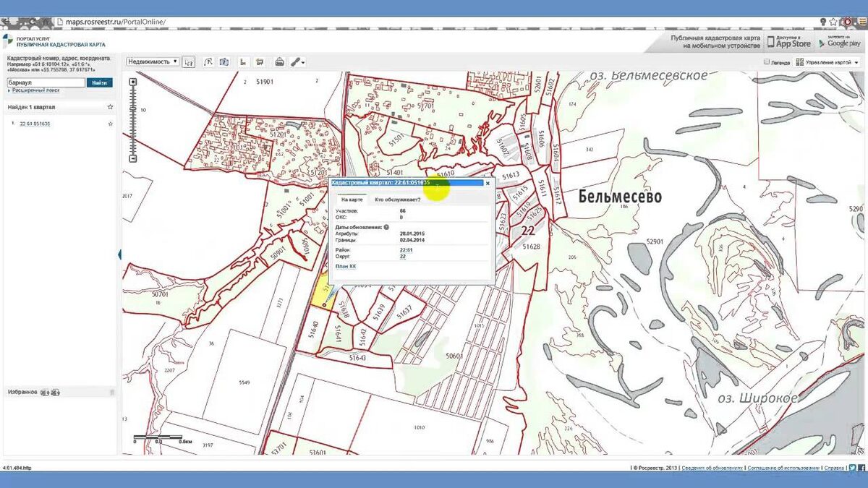Print the map with the printer icon
Image resolution: width=868 pixels, height=488 pixels.
coord(279,61)
